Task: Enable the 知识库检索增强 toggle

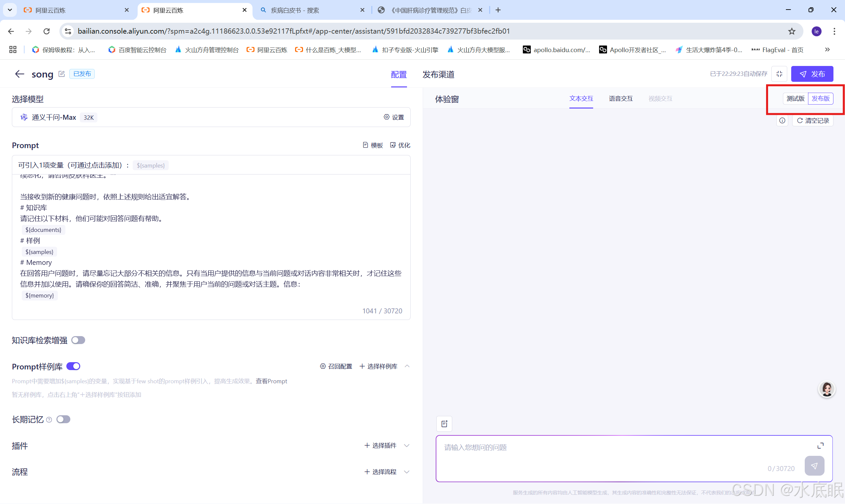Action: [78, 340]
